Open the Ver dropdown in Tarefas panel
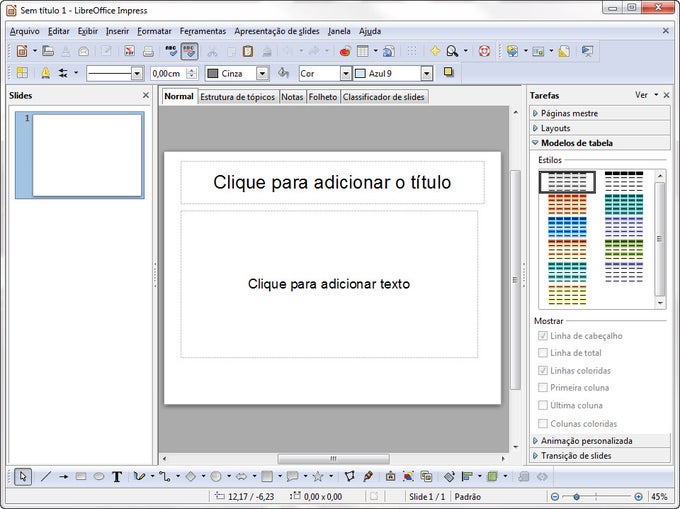This screenshot has width=680, height=509. pos(646,95)
